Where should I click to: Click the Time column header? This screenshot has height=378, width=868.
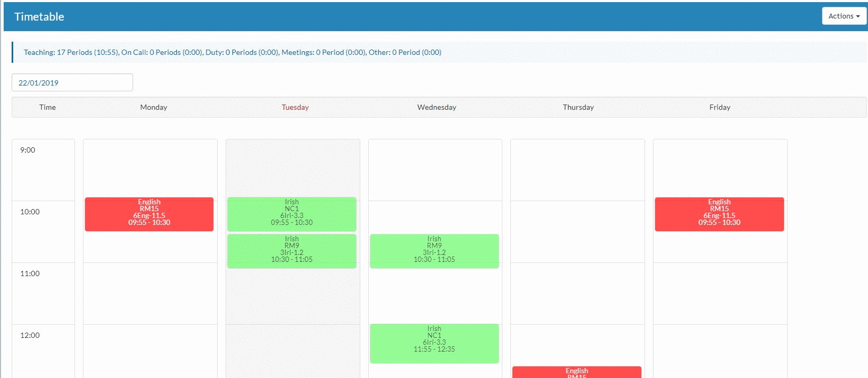point(48,107)
